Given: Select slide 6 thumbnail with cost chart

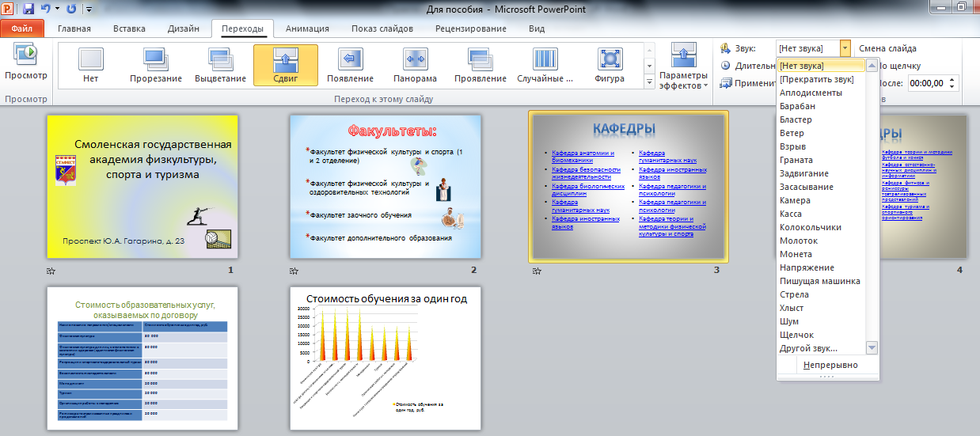Looking at the screenshot, I should (x=386, y=358).
